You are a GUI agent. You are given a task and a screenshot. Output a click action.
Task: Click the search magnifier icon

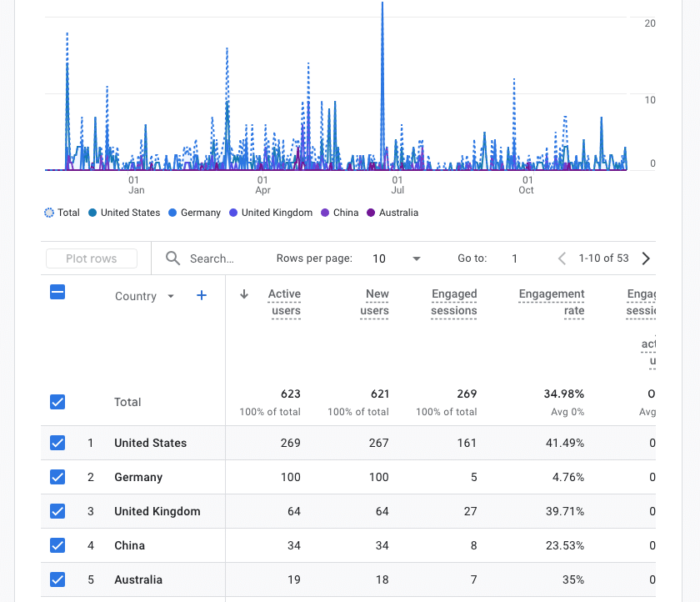pyautogui.click(x=173, y=258)
